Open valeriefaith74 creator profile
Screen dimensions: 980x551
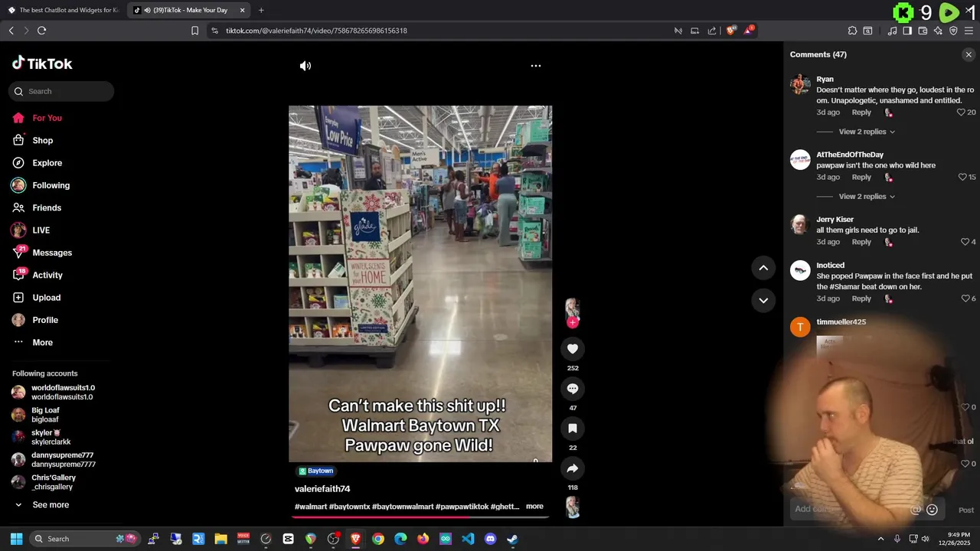pyautogui.click(x=322, y=489)
